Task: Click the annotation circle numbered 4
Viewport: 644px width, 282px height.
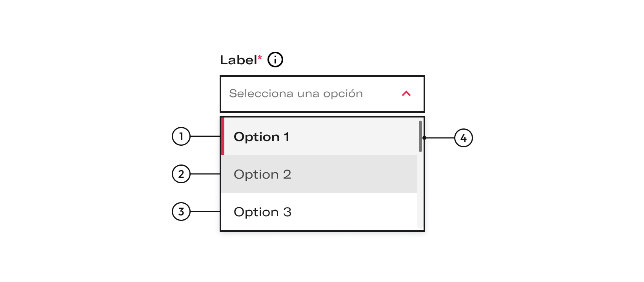Action: pyautogui.click(x=464, y=138)
